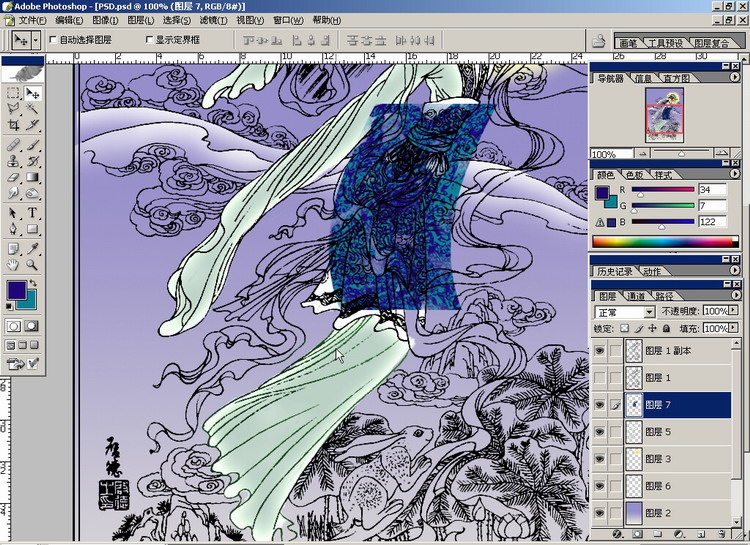750x545 pixels.
Task: Open the 图像(I) menu
Action: pyautogui.click(x=105, y=20)
